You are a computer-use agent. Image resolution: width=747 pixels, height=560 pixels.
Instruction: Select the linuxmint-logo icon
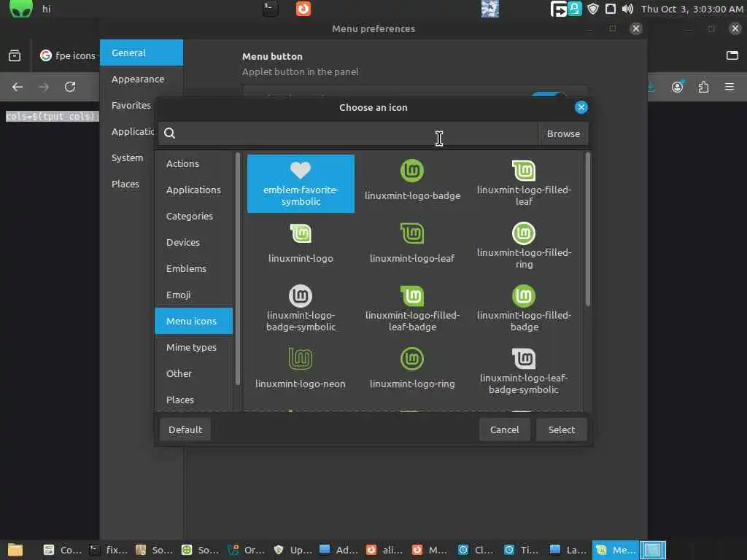pyautogui.click(x=301, y=244)
